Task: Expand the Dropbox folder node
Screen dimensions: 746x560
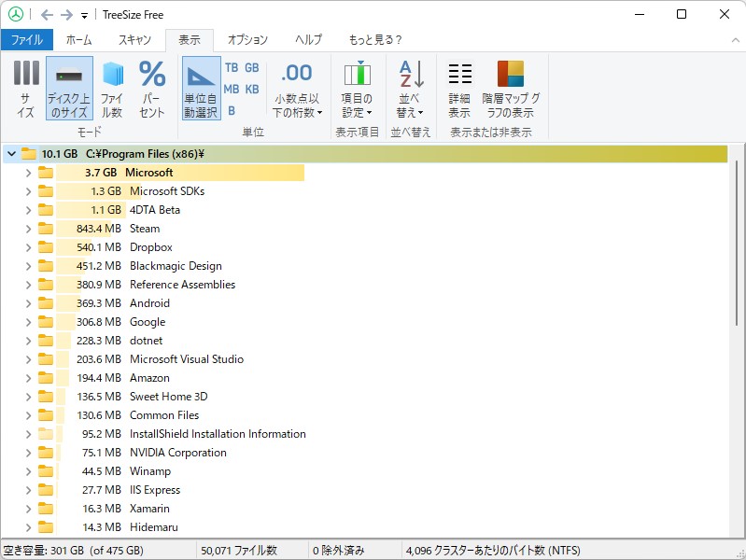Action: (29, 247)
